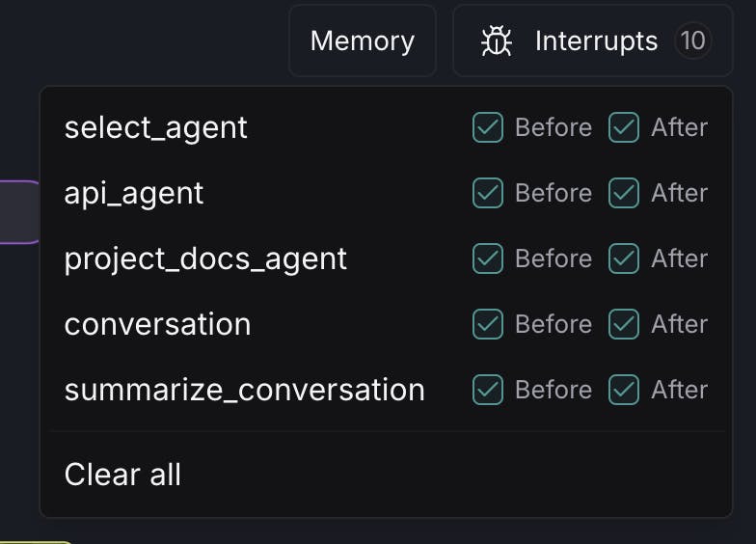Disable Before interrupt on api_agent

pos(488,193)
